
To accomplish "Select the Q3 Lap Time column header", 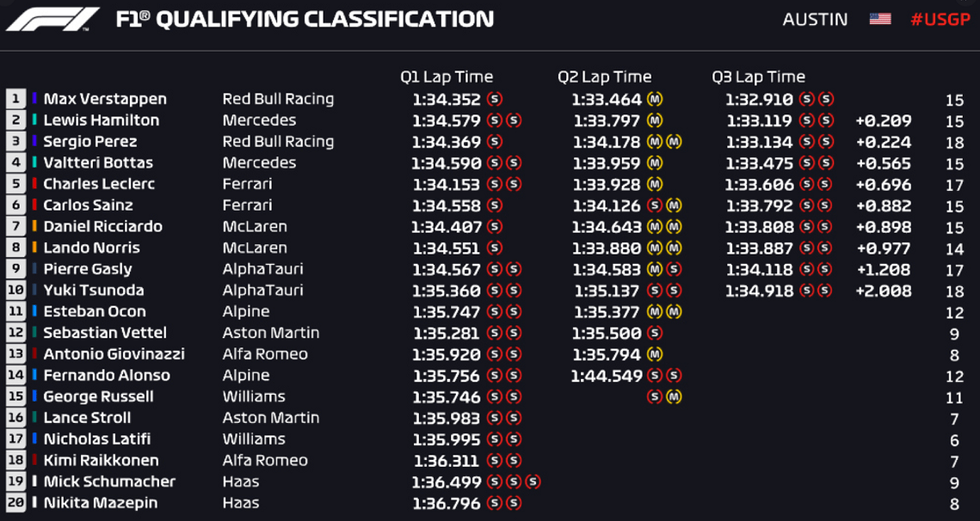I will [758, 77].
